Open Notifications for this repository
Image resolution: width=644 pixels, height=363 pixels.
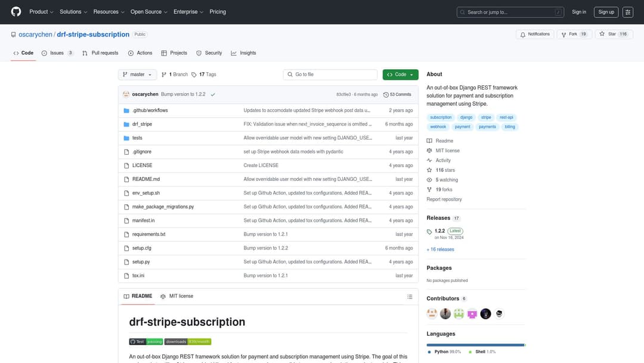click(535, 34)
